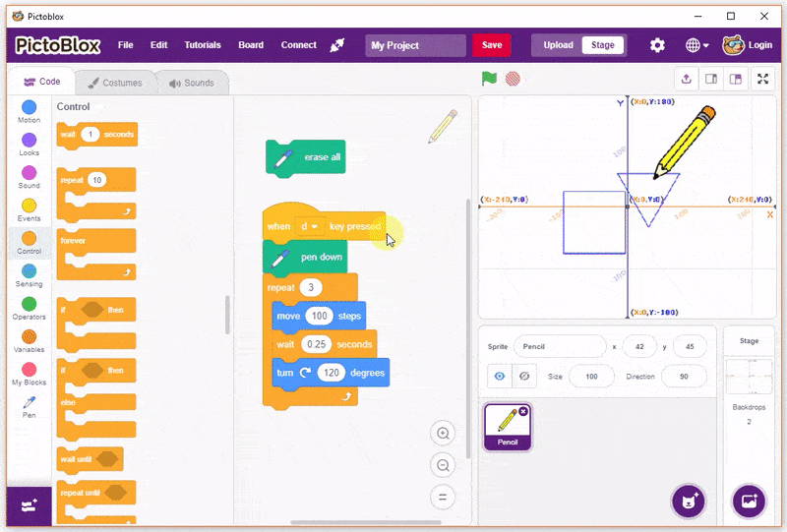Select the Looks block category
The height and width of the screenshot is (532, 787).
(x=30, y=144)
